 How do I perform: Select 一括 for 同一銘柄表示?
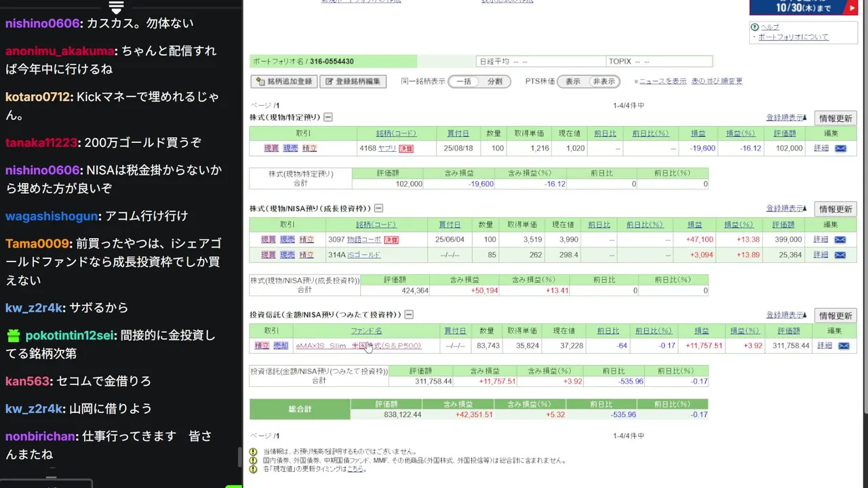[x=463, y=81]
